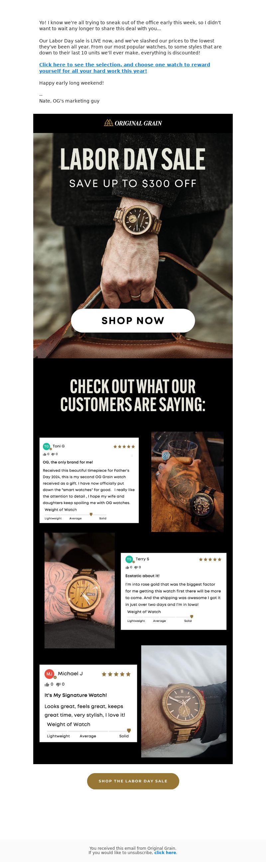Click the TS avatar for Terry S

129,559
